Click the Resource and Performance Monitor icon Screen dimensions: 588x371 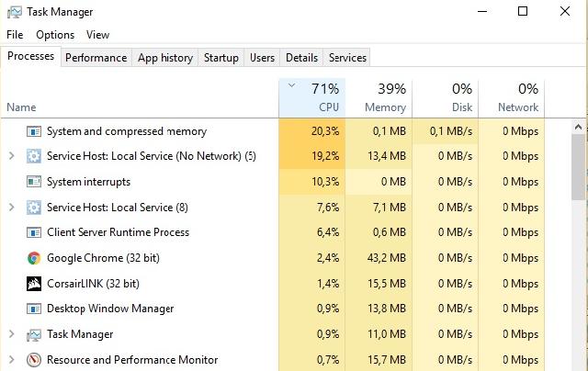(34, 360)
